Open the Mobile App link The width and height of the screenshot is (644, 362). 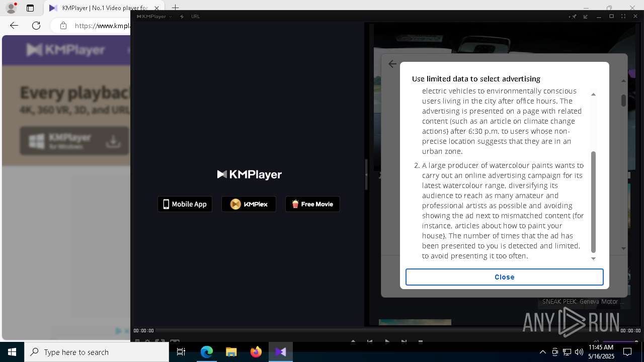(185, 204)
